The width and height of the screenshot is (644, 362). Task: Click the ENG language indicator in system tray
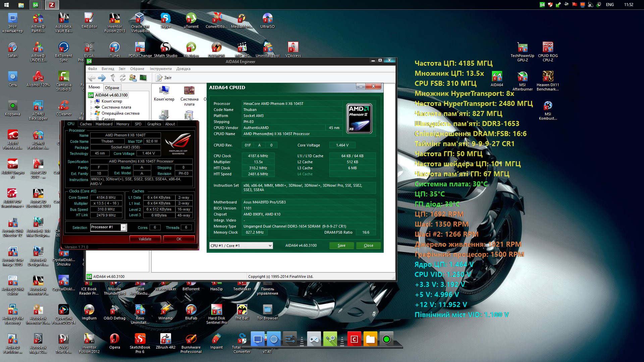pos(610,5)
